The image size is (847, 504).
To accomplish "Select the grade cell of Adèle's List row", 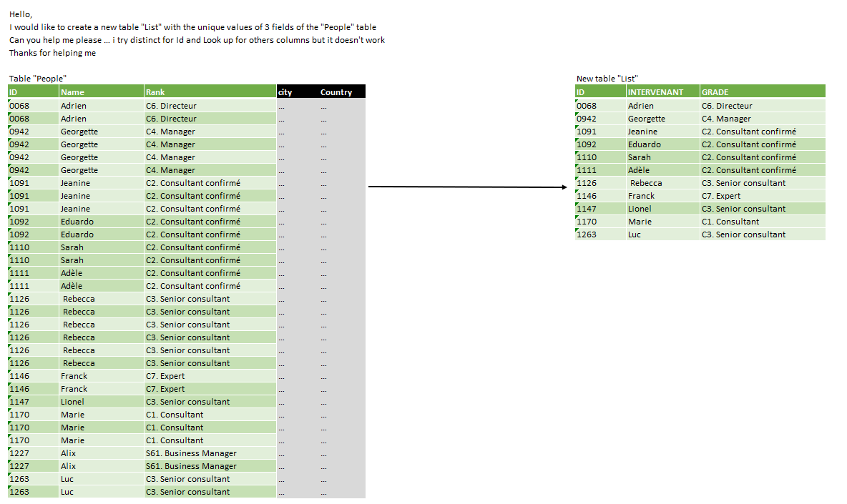I will point(763,171).
